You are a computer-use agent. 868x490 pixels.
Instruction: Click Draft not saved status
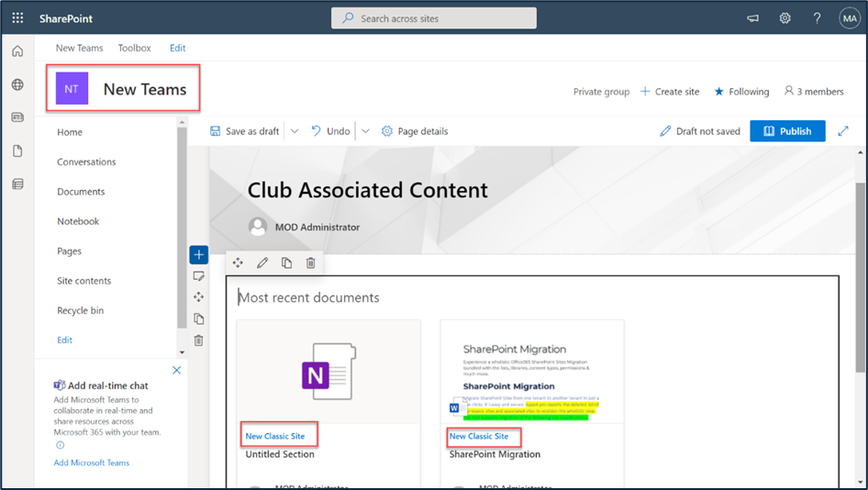[700, 131]
